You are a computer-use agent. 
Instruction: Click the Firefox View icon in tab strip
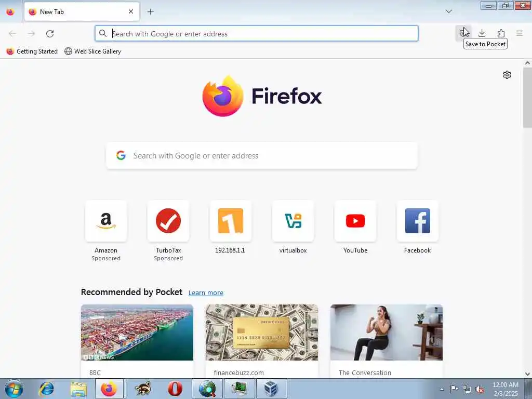click(x=10, y=12)
